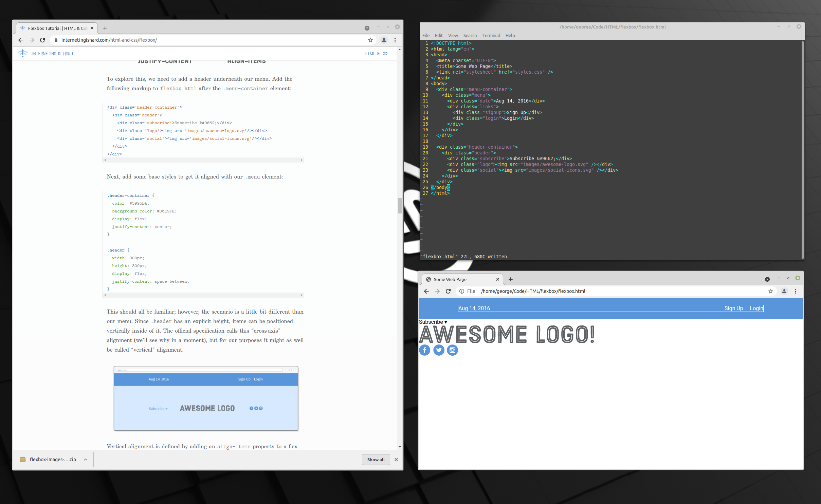Click the Facebook social icon
This screenshot has height=504, width=821.
[424, 350]
